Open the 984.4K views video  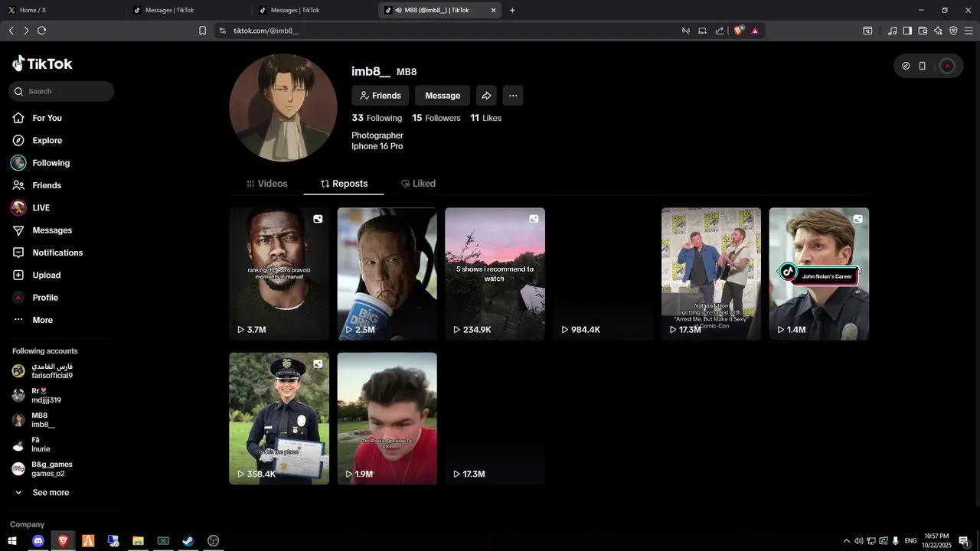click(x=603, y=274)
